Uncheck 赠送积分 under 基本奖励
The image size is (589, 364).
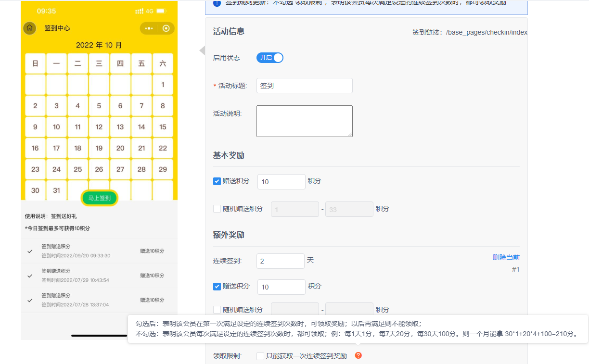pos(217,181)
